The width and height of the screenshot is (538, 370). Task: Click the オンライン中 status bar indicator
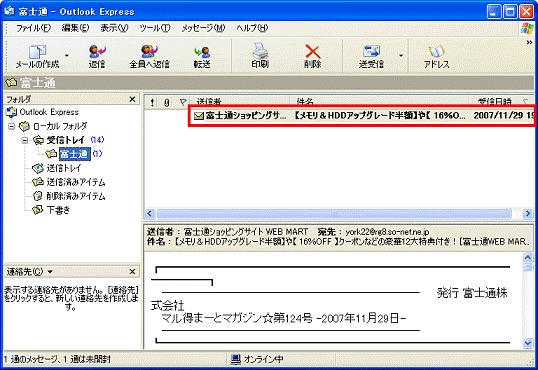(x=257, y=359)
